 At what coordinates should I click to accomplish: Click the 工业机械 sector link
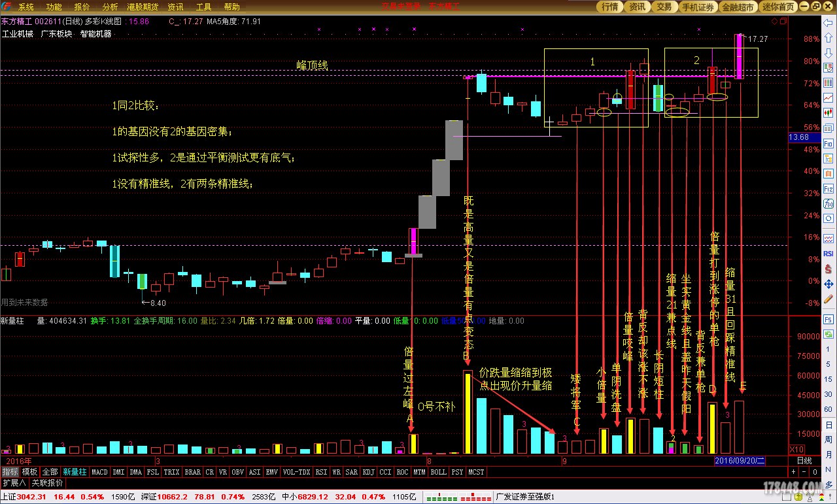18,33
